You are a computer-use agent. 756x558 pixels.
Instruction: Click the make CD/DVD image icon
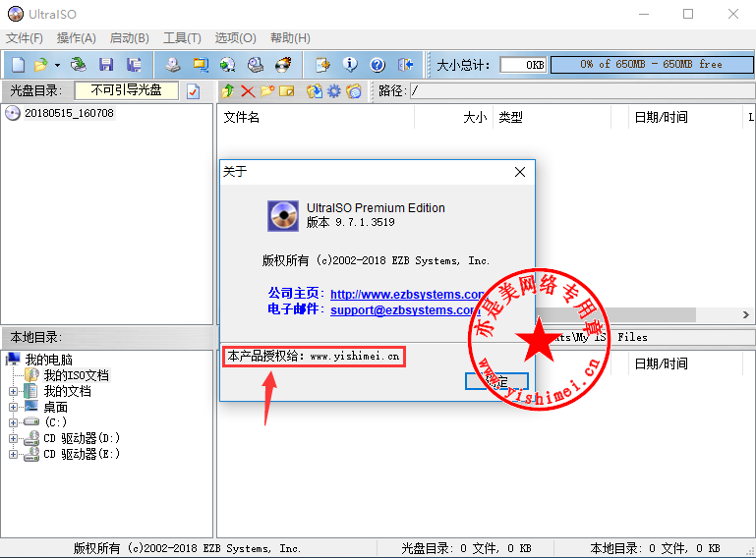coord(173,65)
